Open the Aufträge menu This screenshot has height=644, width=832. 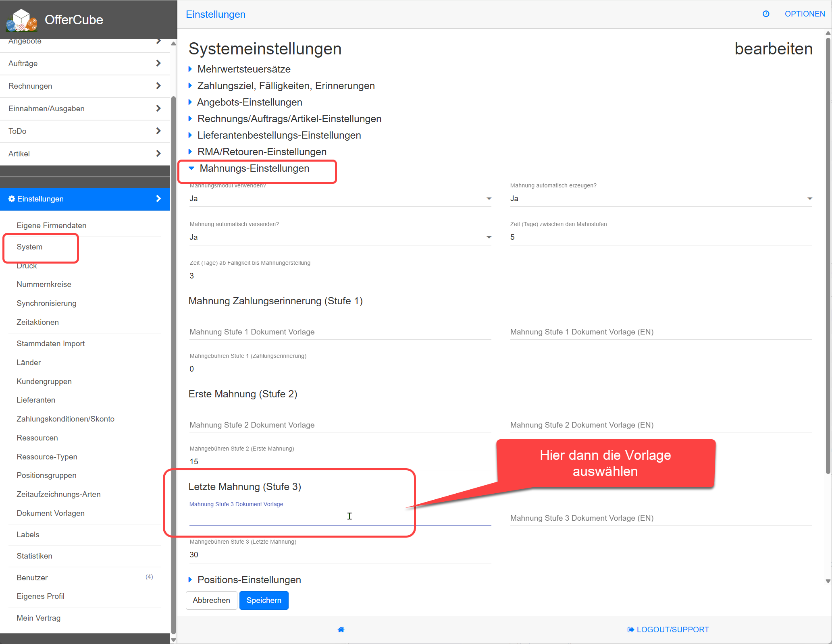(x=85, y=64)
